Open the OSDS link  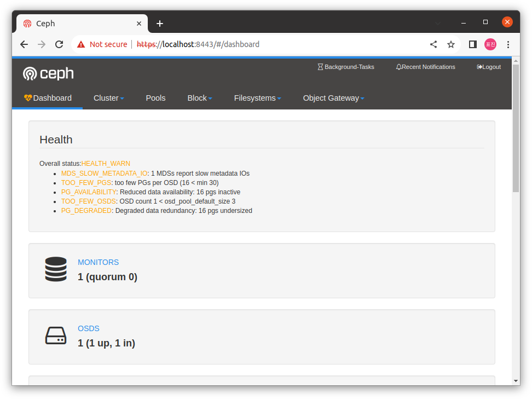(89, 328)
